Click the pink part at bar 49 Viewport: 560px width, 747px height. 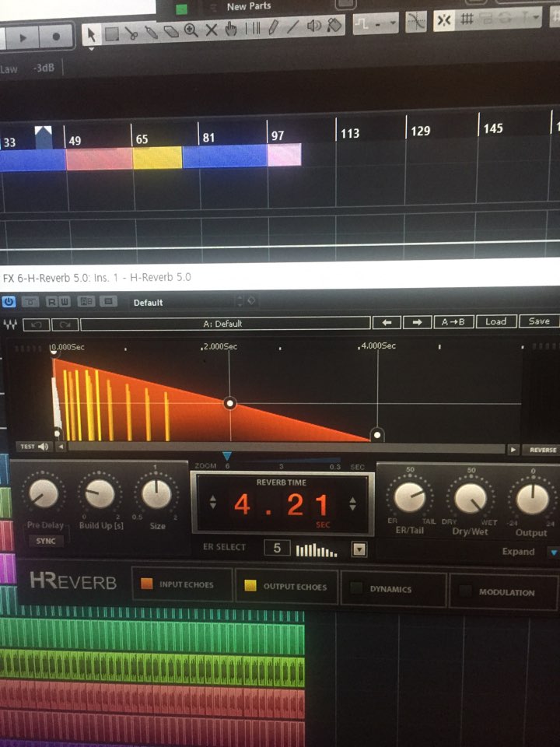click(x=99, y=159)
